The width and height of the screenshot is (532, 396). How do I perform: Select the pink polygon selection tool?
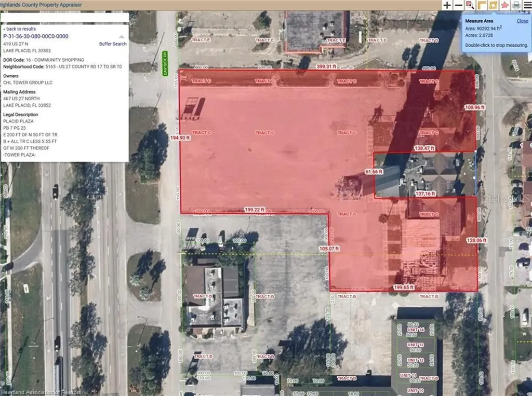coord(504,5)
